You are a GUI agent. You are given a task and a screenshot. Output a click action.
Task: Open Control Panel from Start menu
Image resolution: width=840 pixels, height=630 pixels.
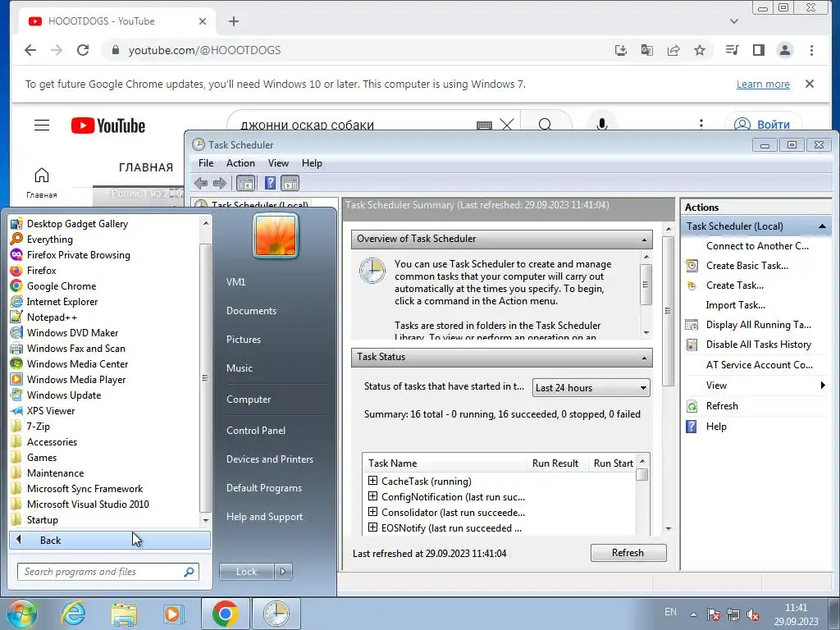[256, 430]
